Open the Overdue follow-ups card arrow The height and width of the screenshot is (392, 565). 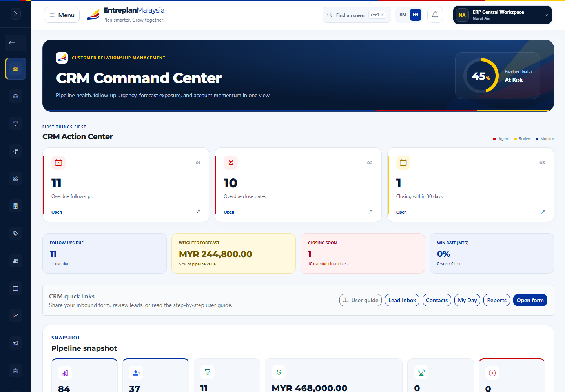coord(199,212)
